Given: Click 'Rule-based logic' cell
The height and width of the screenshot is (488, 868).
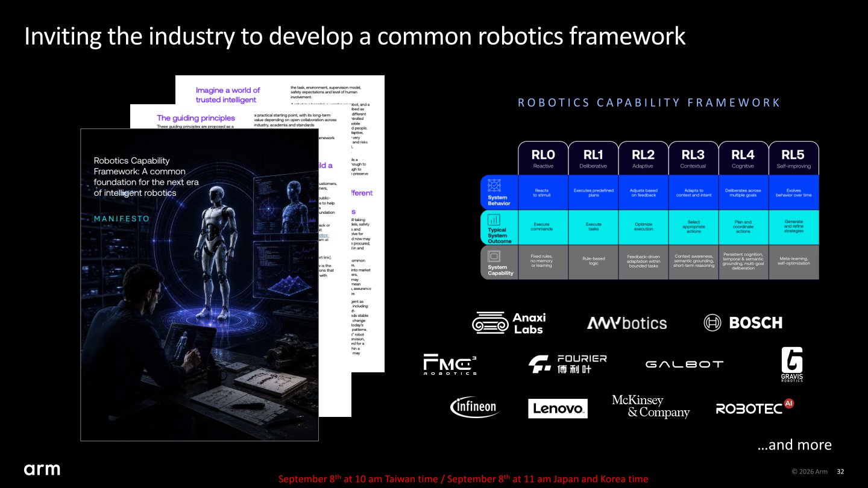Looking at the screenshot, I should click(593, 262).
